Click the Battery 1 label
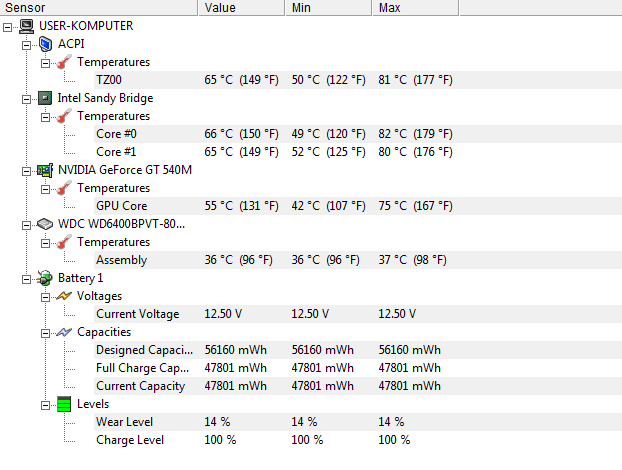The height and width of the screenshot is (470, 622). [81, 278]
